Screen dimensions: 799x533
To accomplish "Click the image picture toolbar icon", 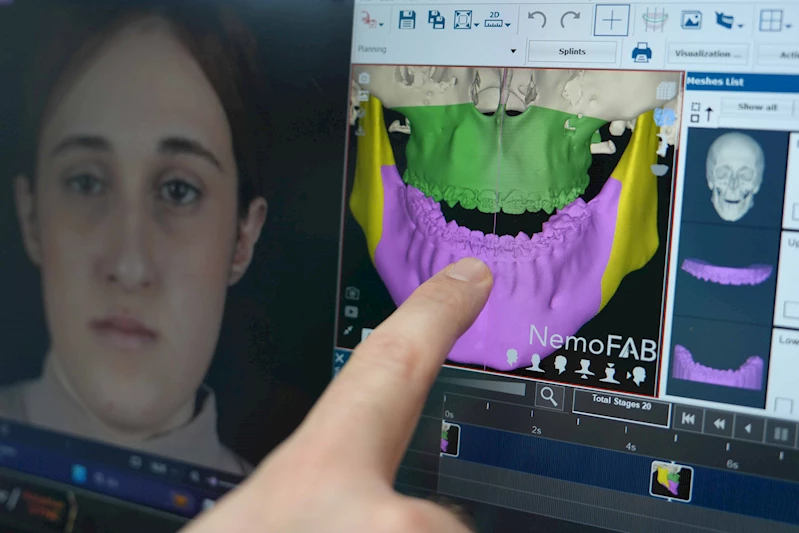I will [691, 20].
